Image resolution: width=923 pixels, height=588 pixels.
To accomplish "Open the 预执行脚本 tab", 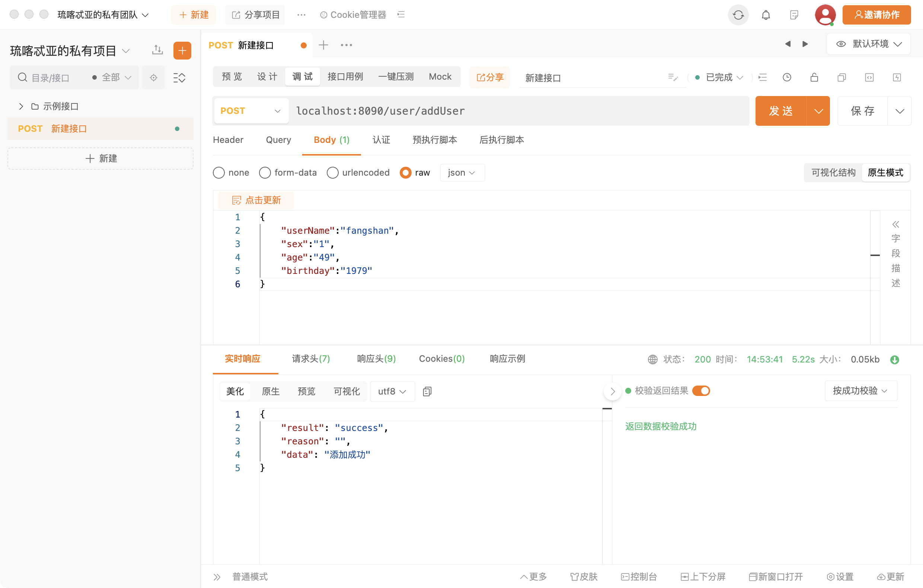I will tap(435, 140).
